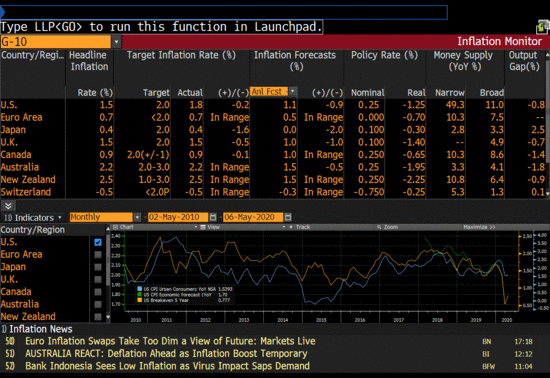Click the blue US CPI legend swatch

tap(140, 289)
